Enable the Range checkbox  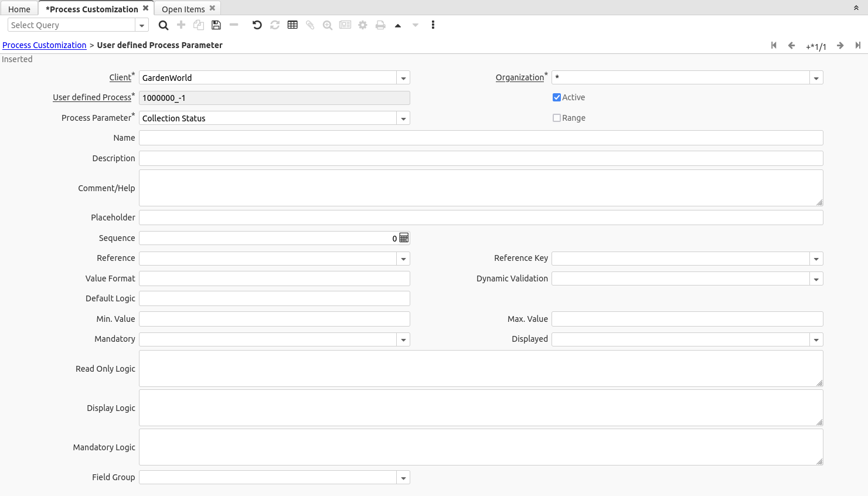(557, 118)
